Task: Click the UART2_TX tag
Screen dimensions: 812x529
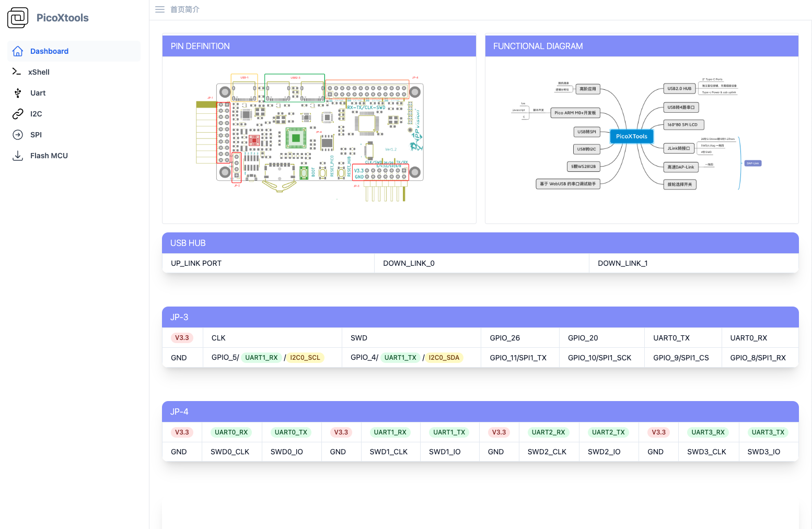Action: 608,432
